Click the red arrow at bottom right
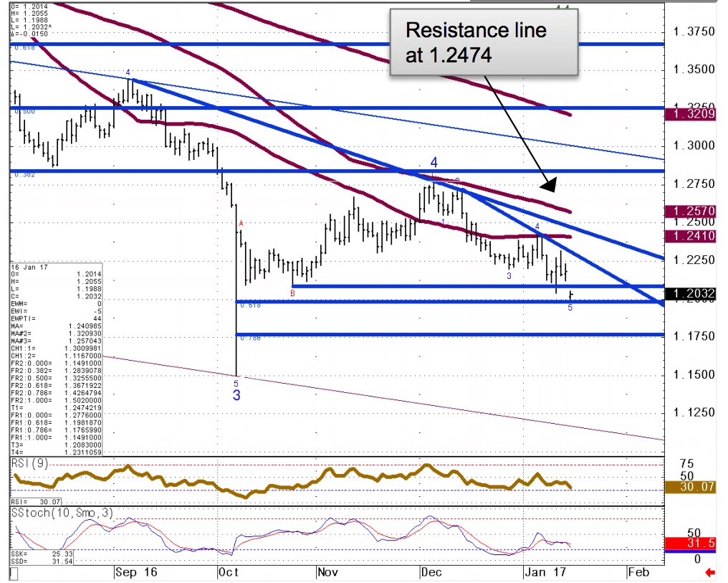The height and width of the screenshot is (583, 728). click(x=710, y=572)
